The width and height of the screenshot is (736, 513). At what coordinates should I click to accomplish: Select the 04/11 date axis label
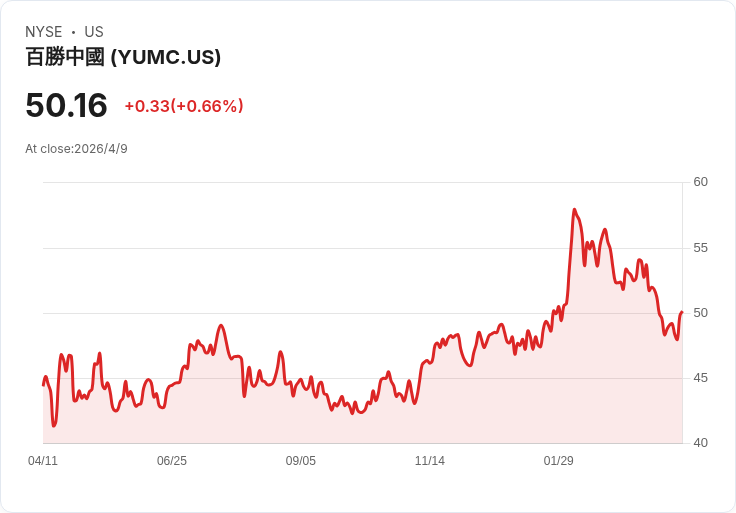tap(43, 460)
